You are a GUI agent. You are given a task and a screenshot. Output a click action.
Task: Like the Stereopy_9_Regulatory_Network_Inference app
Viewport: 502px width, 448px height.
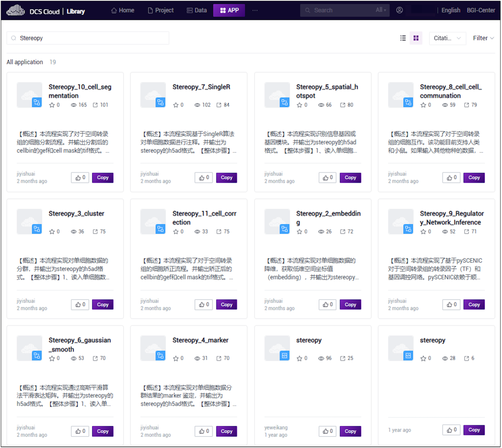point(451,305)
